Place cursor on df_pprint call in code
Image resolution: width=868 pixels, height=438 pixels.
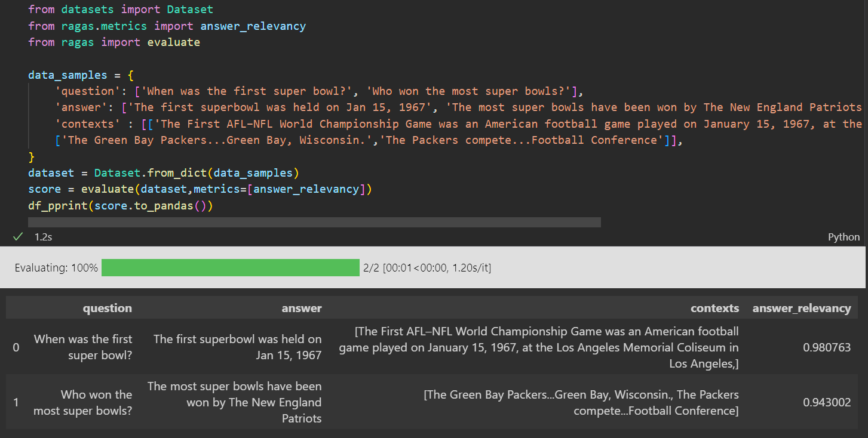coord(119,205)
